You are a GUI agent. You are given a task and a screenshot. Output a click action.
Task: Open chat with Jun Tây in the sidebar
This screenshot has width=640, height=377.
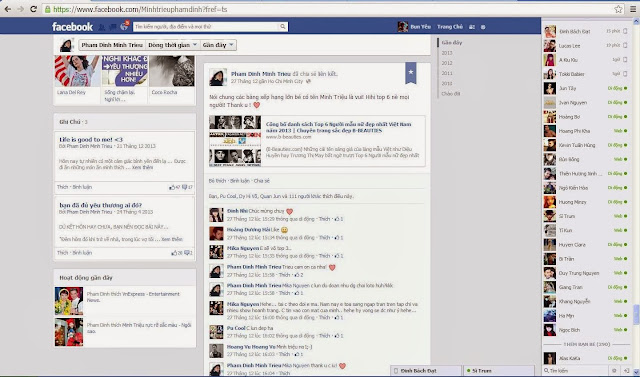coord(586,88)
